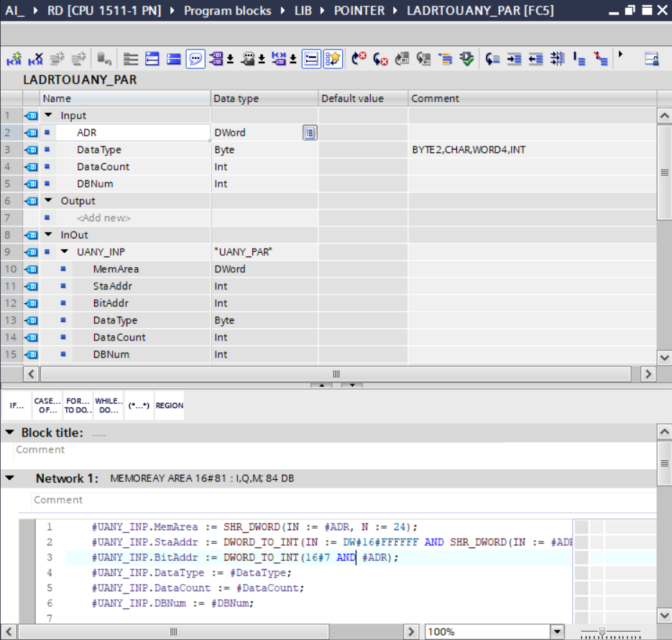Toggle the comment bubble display icon

(195, 59)
